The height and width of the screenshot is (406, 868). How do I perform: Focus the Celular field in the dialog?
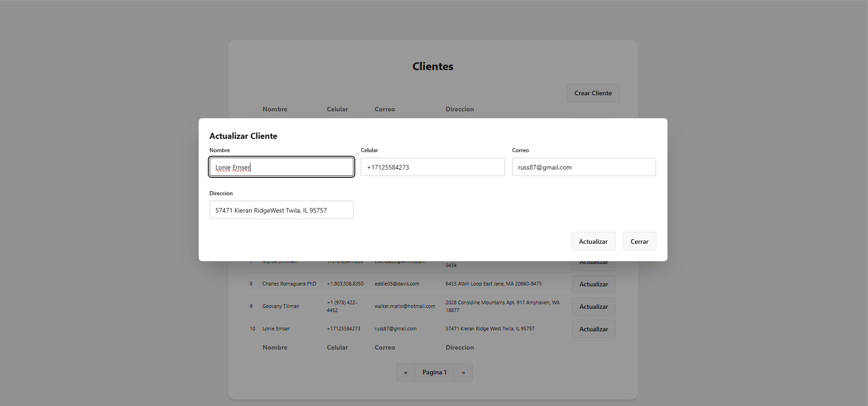(x=432, y=167)
